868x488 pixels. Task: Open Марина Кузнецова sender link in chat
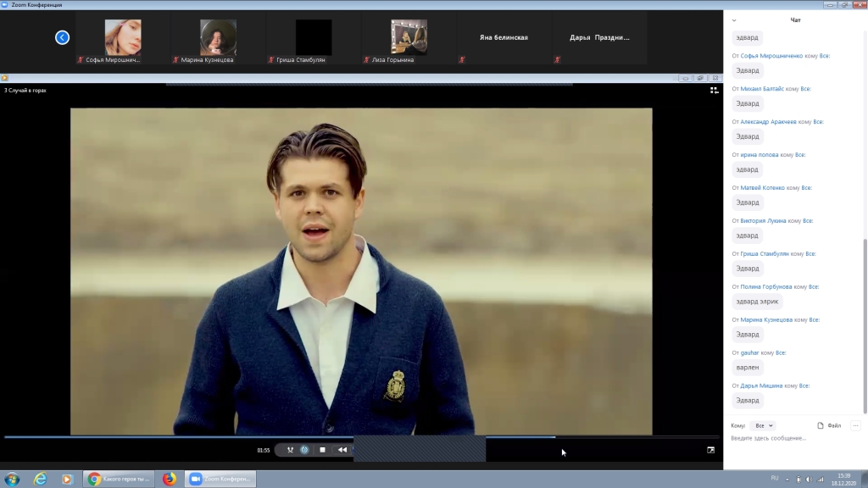pos(766,319)
